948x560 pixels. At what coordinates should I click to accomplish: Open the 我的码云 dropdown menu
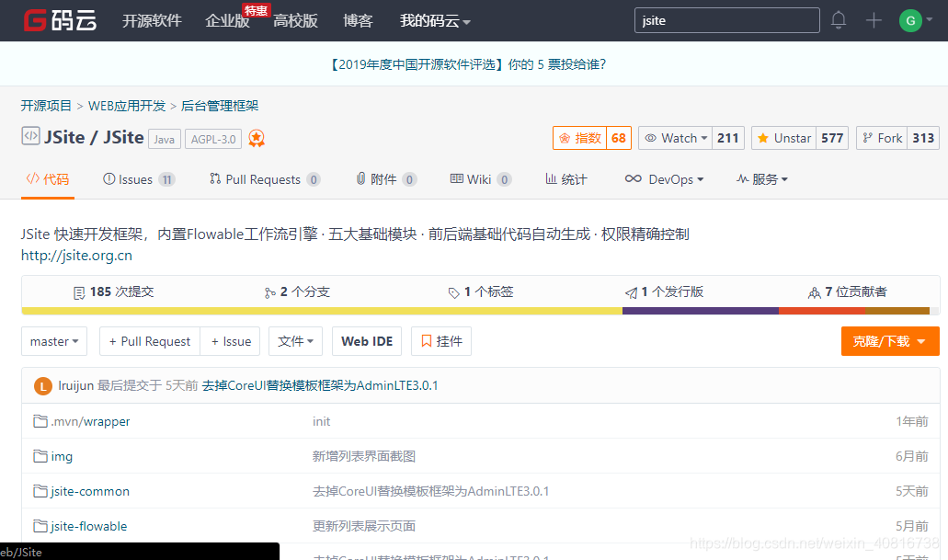[435, 20]
